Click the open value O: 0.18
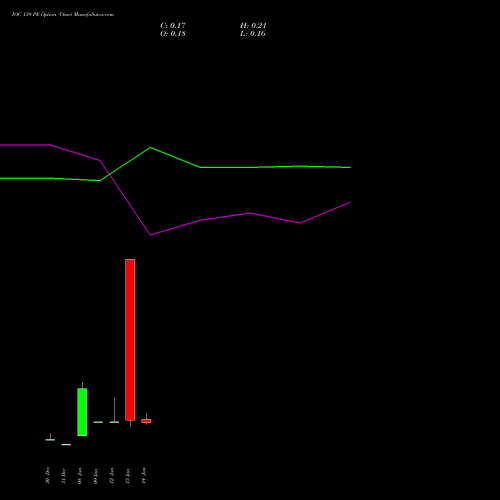Screen dimensions: 500x500 (x=173, y=34)
